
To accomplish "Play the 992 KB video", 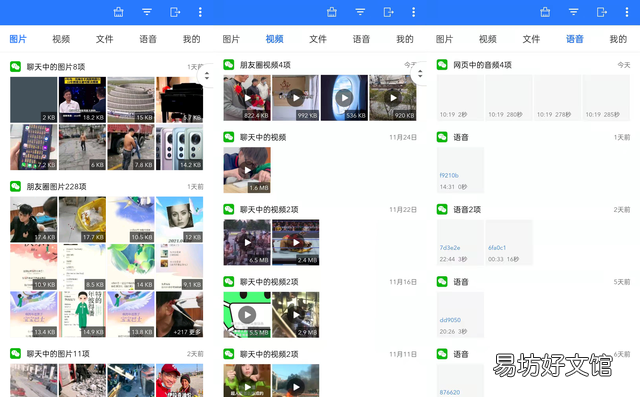I will [296, 98].
